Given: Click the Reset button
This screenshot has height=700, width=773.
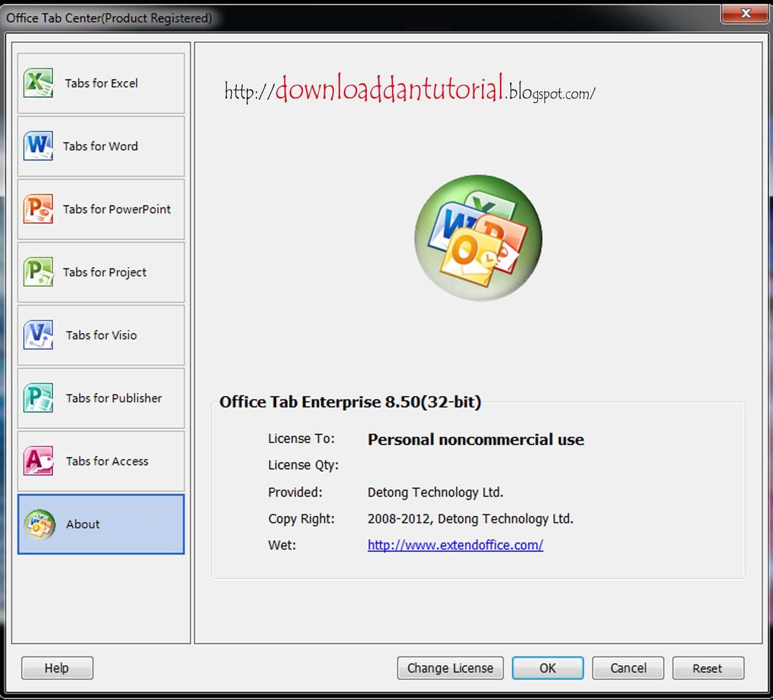Looking at the screenshot, I should click(708, 668).
